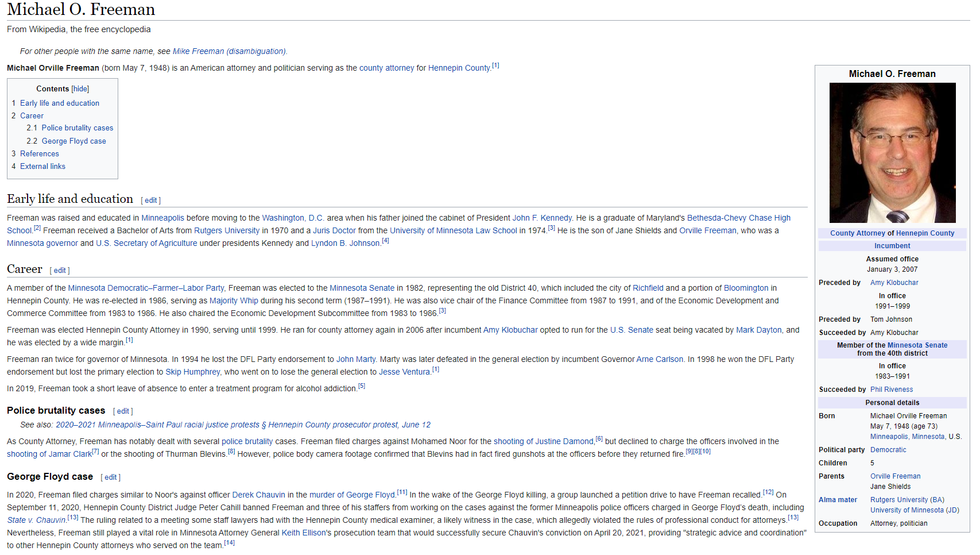The height and width of the screenshot is (555, 980).
Task: Click citation reference [1] in intro
Action: (x=495, y=65)
